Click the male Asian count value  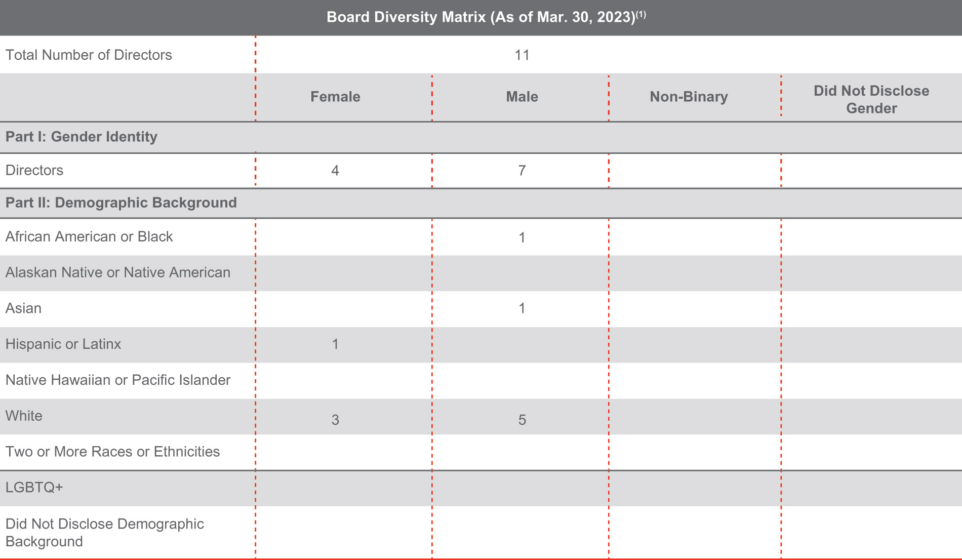click(522, 308)
